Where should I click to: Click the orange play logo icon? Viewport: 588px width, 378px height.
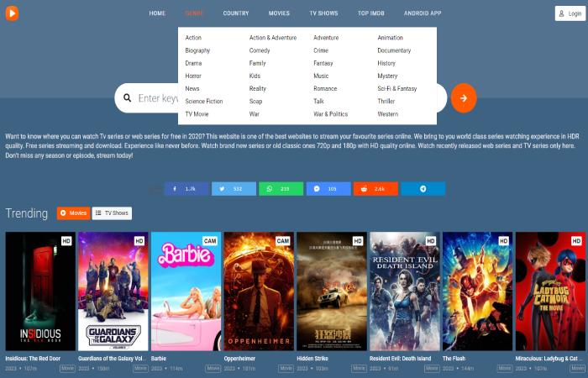point(12,13)
